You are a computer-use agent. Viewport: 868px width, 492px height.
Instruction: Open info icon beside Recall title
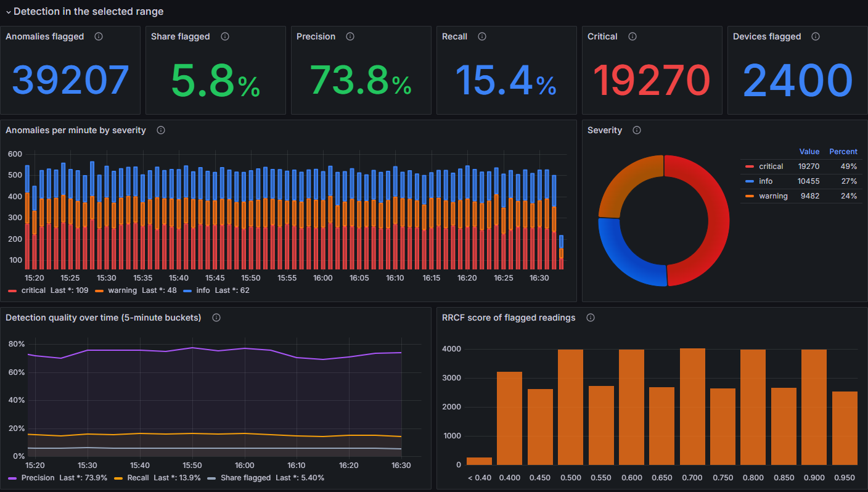(x=482, y=36)
